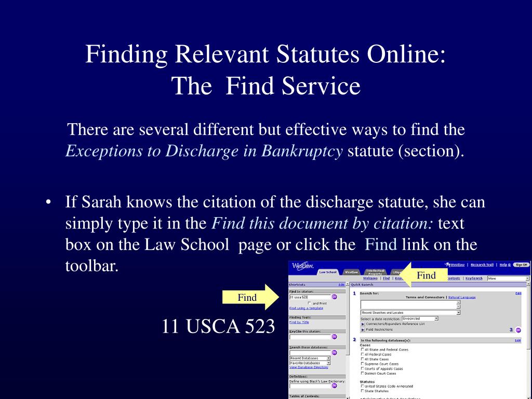Open Recent Searches and Locates dropdown

[x=410, y=312]
